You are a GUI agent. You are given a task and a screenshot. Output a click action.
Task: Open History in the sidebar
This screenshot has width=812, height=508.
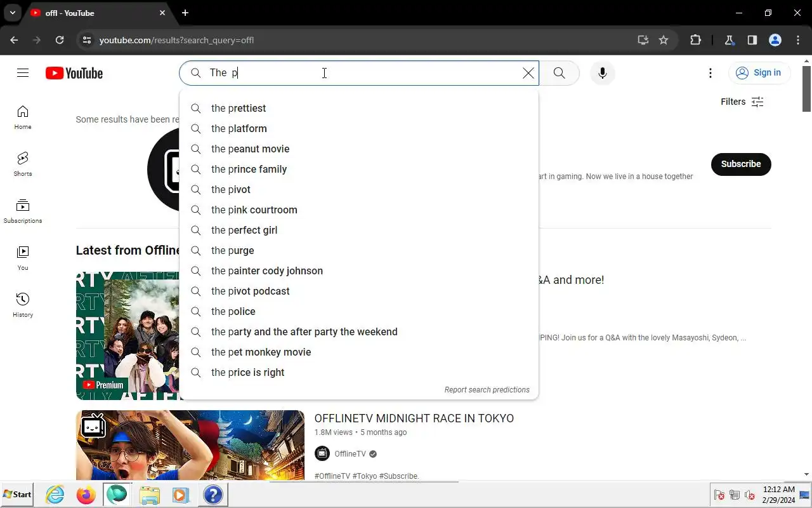click(x=23, y=305)
